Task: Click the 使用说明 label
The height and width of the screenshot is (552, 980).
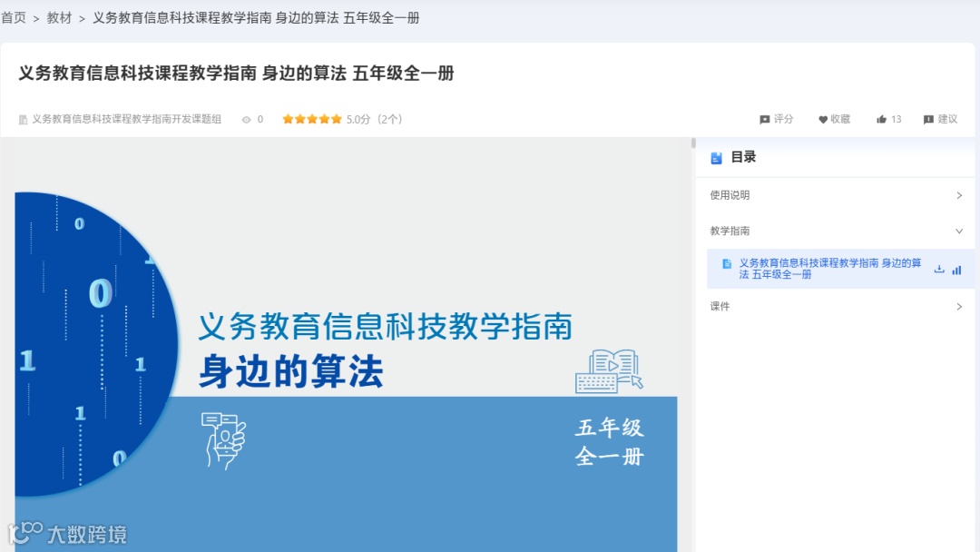Action: pos(730,195)
